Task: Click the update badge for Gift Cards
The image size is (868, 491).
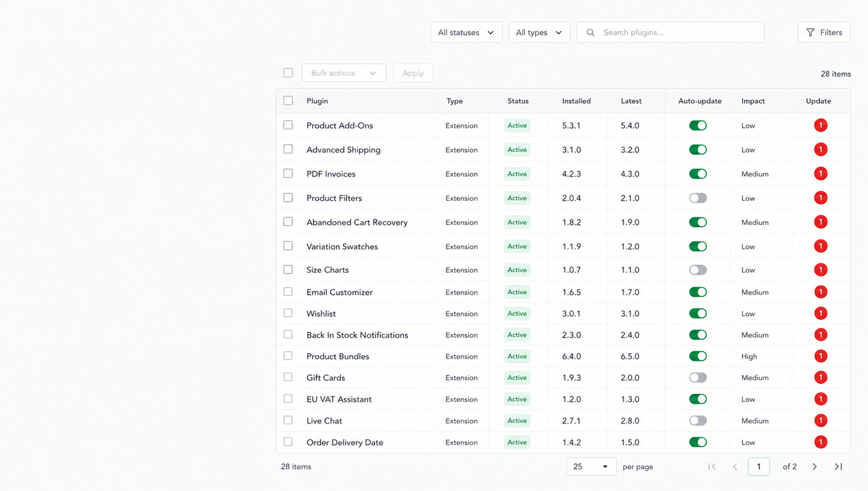Action: (821, 378)
